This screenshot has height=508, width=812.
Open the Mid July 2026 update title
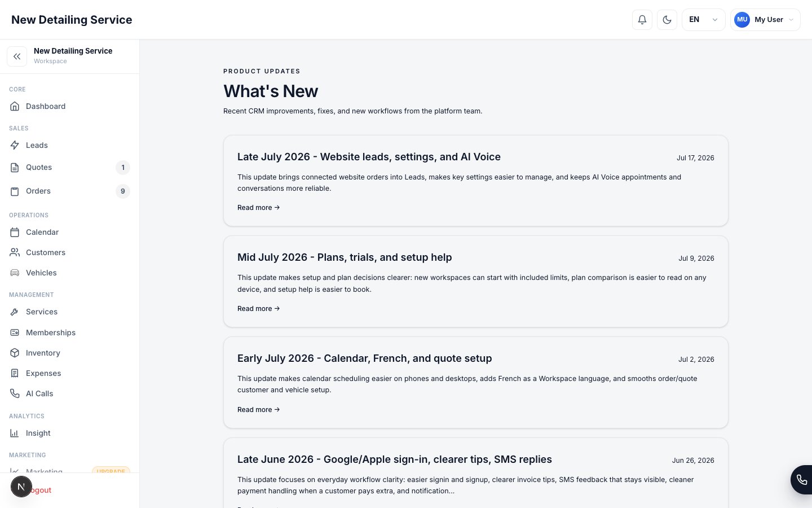(345, 257)
